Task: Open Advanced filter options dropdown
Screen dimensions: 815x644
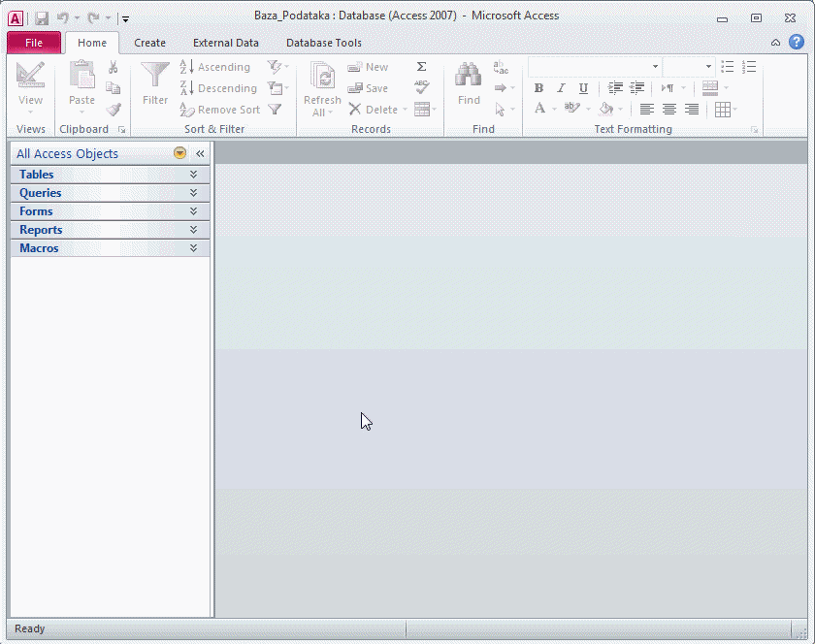Action: click(277, 88)
